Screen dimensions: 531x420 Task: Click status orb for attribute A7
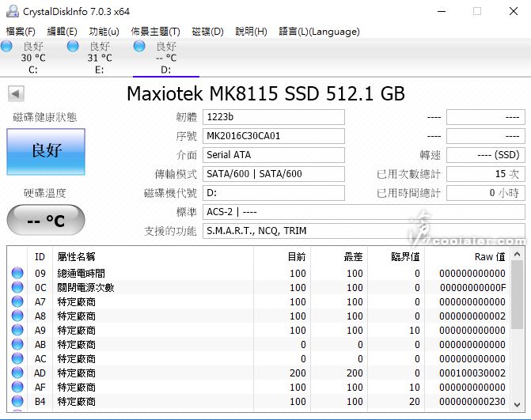[17, 301]
